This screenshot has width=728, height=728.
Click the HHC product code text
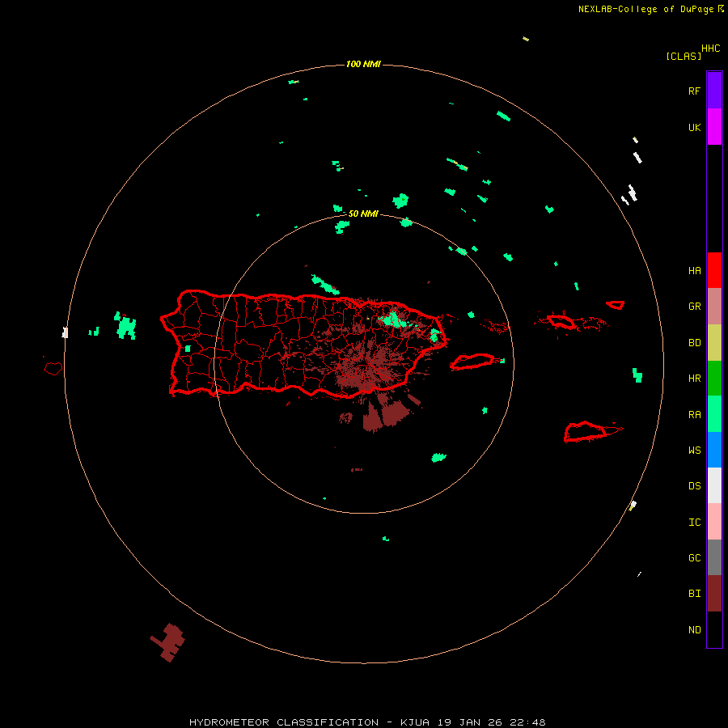(711, 49)
